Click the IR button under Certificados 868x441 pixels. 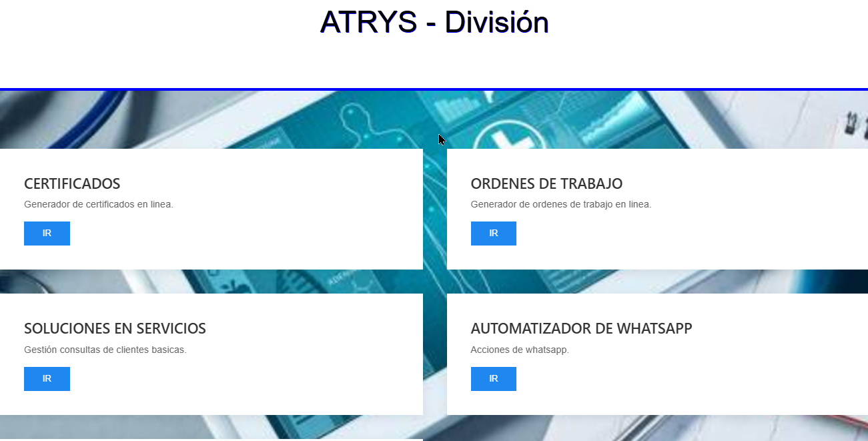[x=47, y=234]
